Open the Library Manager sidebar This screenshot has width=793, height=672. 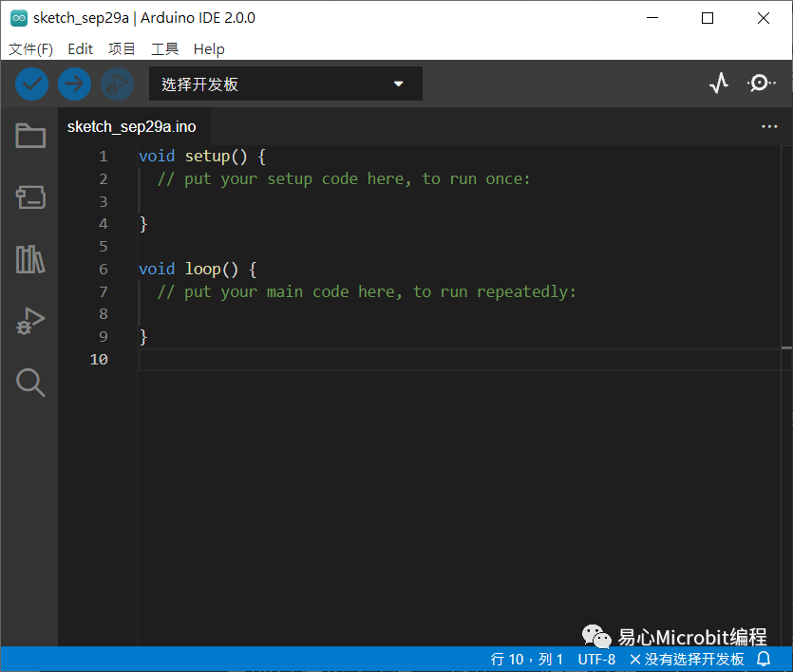[30, 259]
